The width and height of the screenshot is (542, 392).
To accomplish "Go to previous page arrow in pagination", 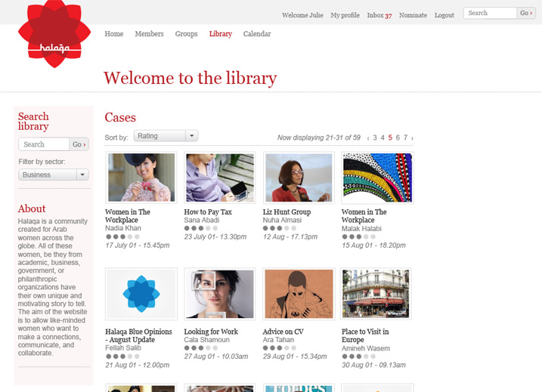I will pyautogui.click(x=368, y=138).
